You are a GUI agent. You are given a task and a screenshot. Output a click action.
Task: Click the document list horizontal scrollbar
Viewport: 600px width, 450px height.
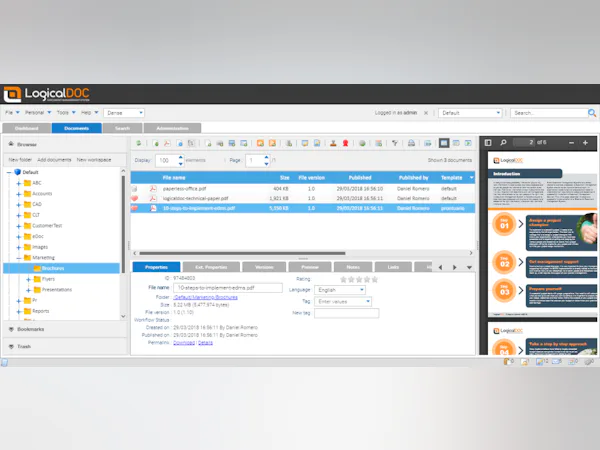pyautogui.click(x=242, y=253)
